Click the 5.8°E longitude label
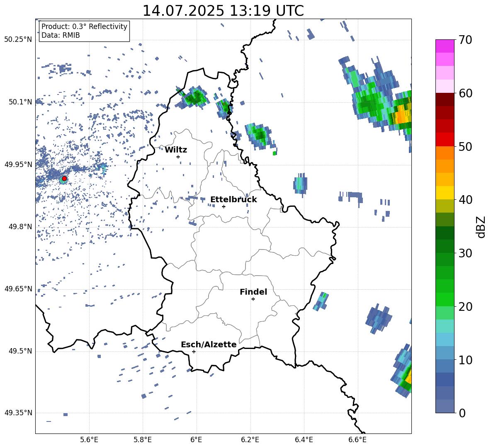This screenshot has height=448, width=491. point(143,440)
